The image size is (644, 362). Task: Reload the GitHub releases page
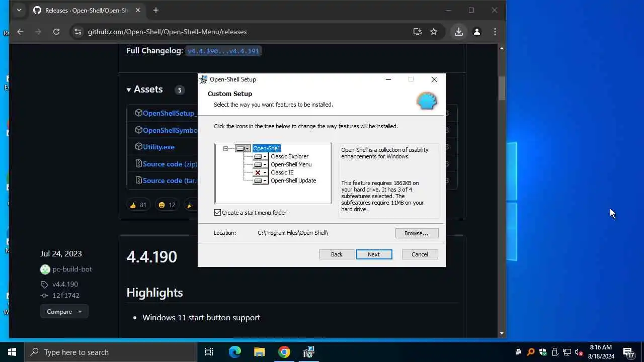56,32
